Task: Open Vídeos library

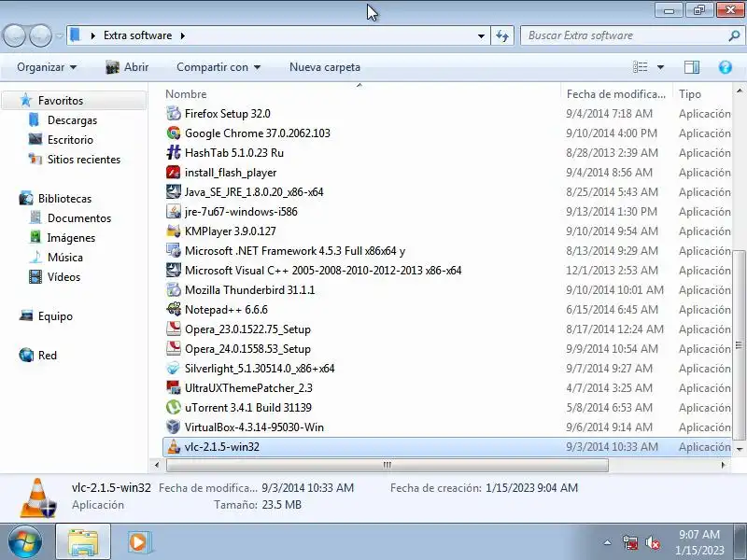Action: 63,276
